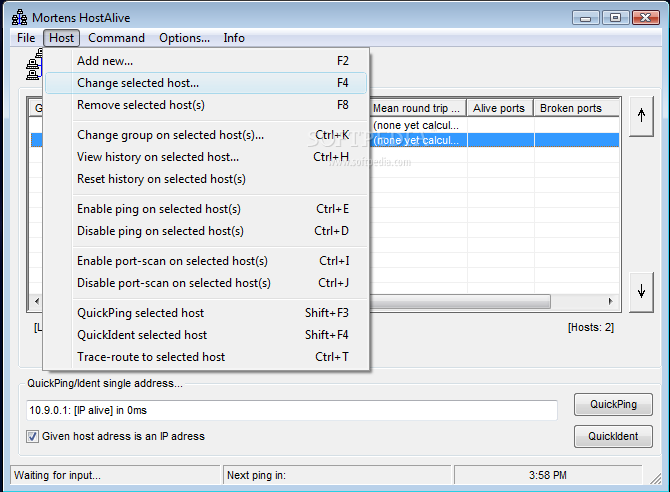Screen dimensions: 670x492
Task: Click the horizontal scrollbar right arrow
Action: (611, 301)
